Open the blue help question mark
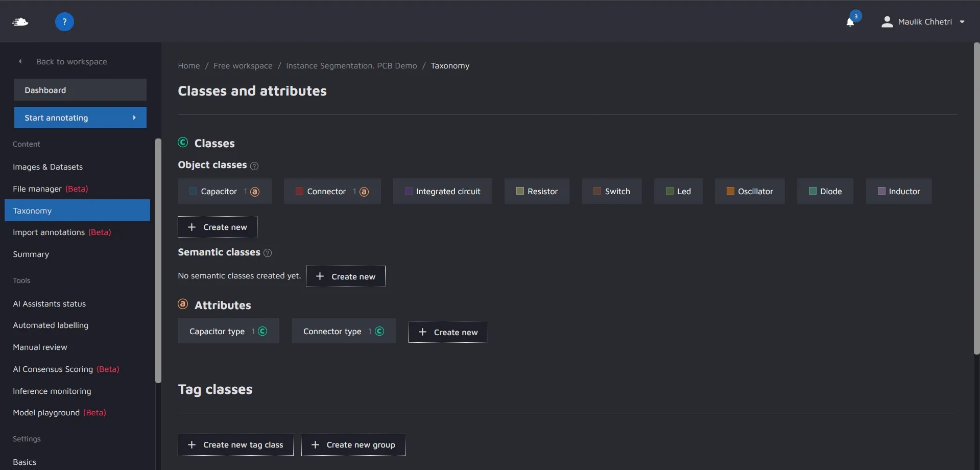This screenshot has width=980, height=470. click(x=64, y=21)
